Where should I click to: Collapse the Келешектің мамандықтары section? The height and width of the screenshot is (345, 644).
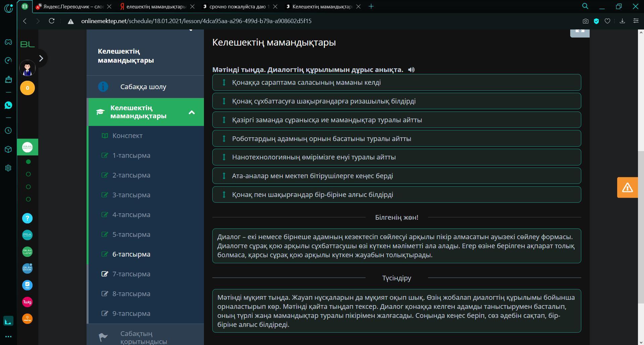[192, 112]
